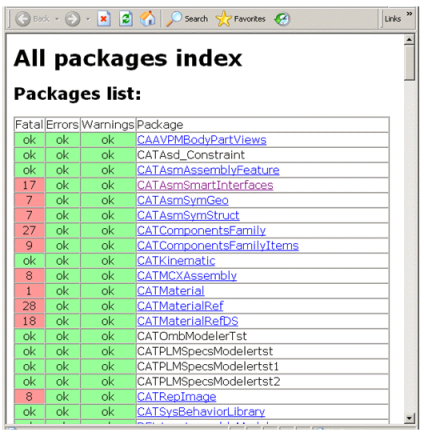Image resolution: width=424 pixels, height=436 pixels.
Task: Click the Packages list: subheading
Action: click(77, 94)
